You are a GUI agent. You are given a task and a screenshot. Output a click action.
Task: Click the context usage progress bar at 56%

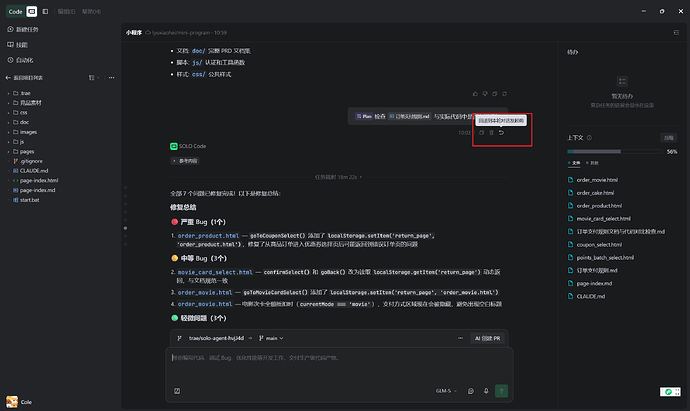615,152
